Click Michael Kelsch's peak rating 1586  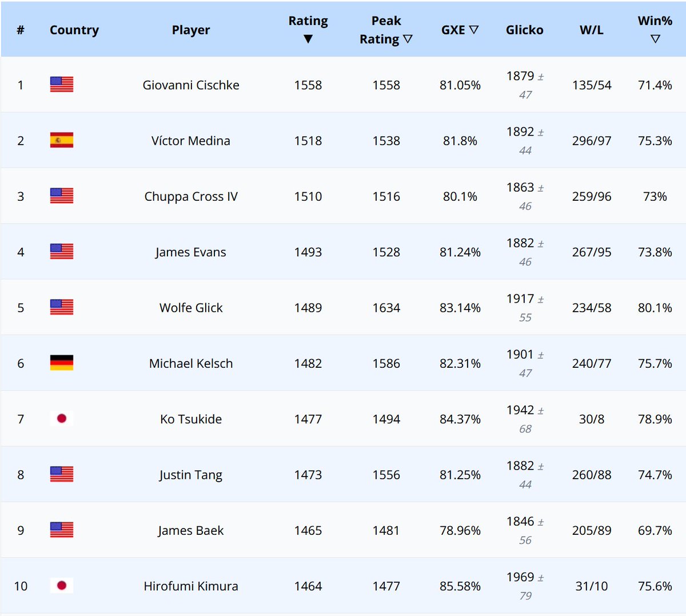point(386,363)
